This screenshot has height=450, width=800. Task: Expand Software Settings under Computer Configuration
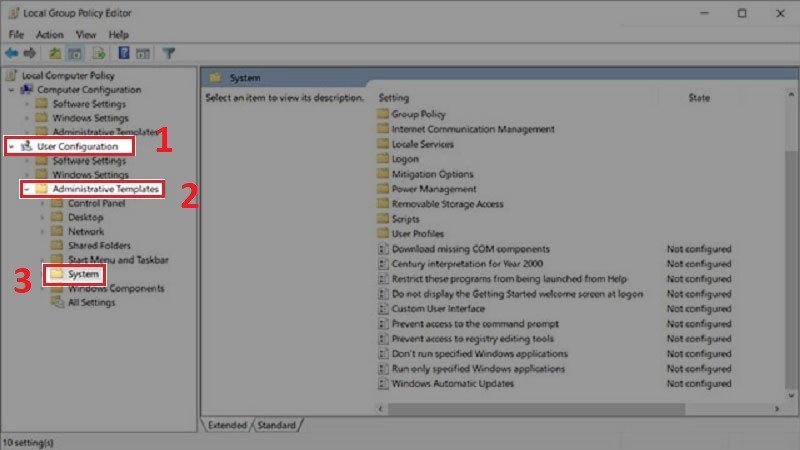click(x=27, y=104)
